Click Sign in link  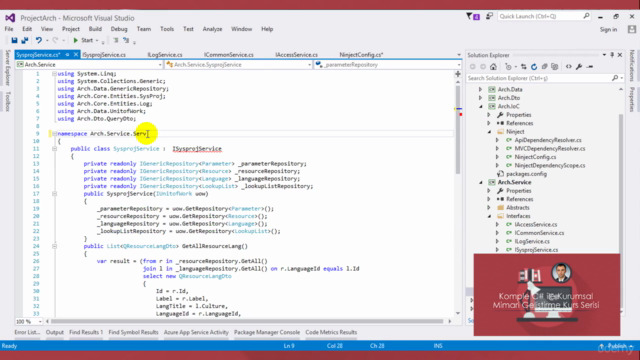click(608, 29)
